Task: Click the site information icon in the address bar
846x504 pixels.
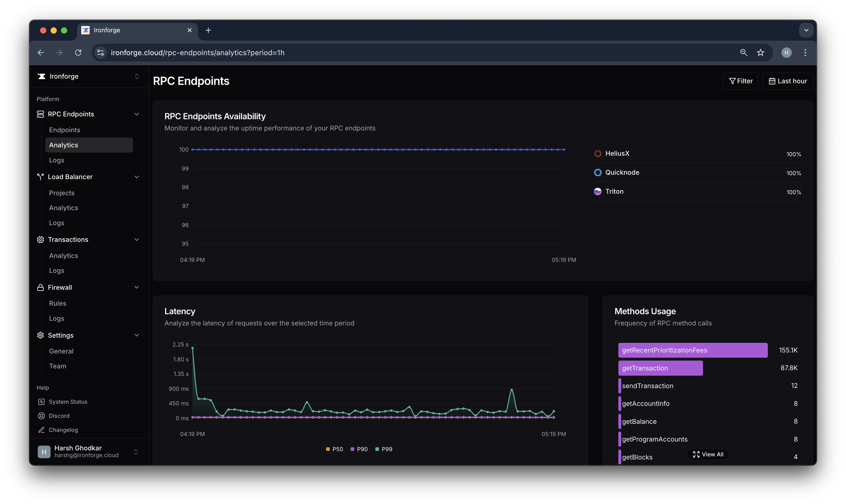Action: click(x=101, y=53)
